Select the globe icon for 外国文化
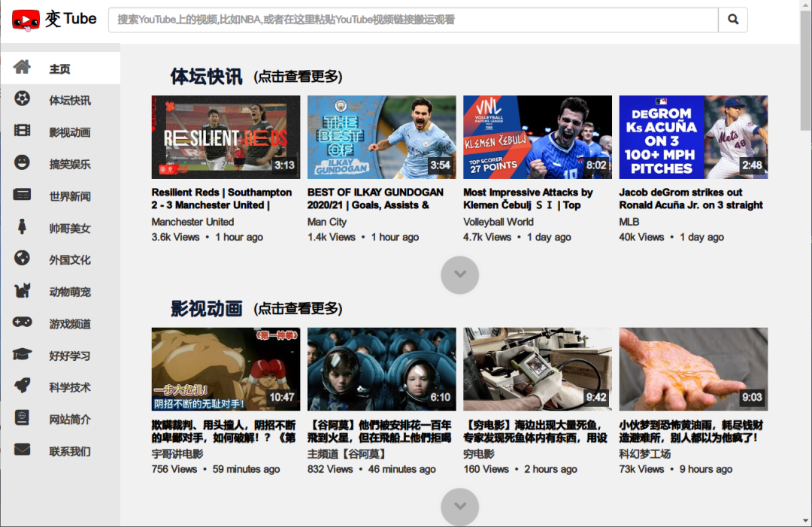 point(23,259)
